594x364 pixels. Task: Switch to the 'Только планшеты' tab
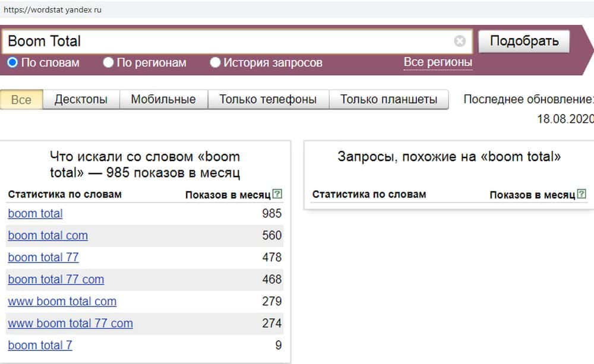pyautogui.click(x=388, y=100)
